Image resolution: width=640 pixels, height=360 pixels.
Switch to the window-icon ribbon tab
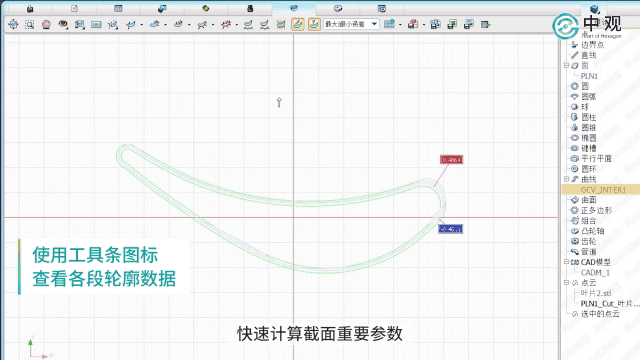[x=382, y=9]
